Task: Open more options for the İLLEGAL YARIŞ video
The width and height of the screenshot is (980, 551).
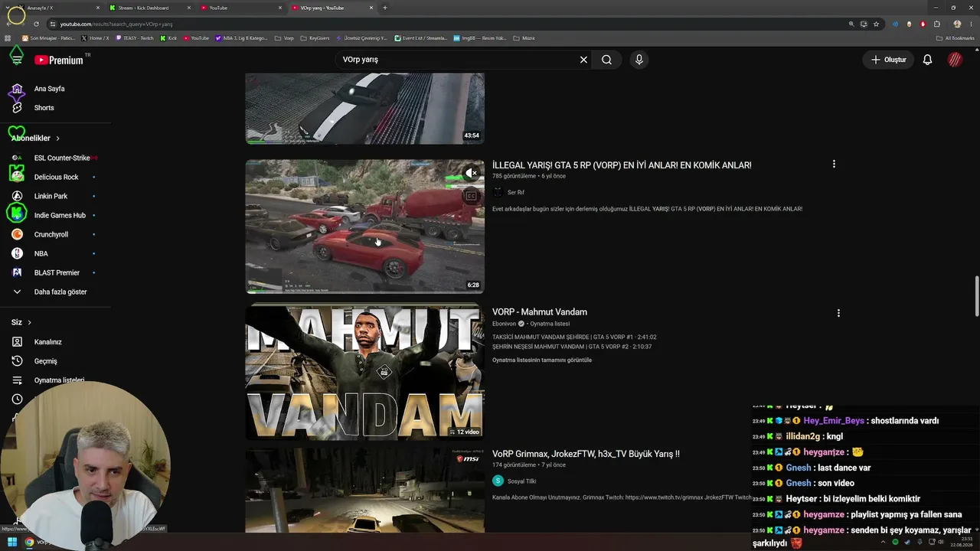Action: 834,164
